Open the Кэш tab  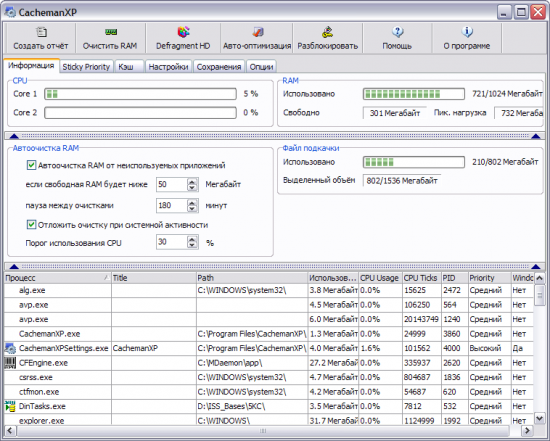click(129, 67)
